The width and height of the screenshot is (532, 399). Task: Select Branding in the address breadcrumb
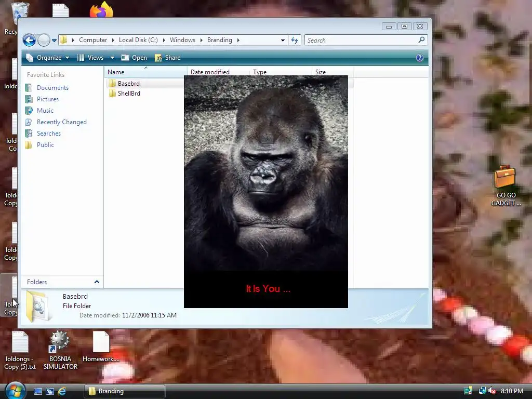tap(220, 40)
